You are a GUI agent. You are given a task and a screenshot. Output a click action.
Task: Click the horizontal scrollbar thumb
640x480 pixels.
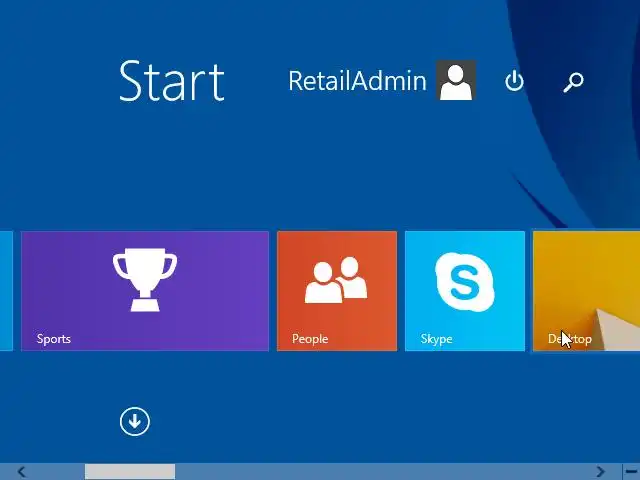[x=130, y=471]
